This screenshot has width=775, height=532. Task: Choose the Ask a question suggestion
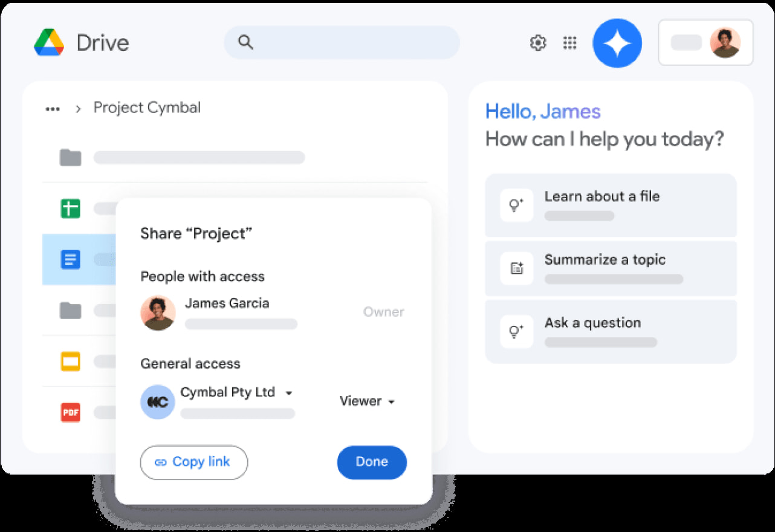click(611, 331)
